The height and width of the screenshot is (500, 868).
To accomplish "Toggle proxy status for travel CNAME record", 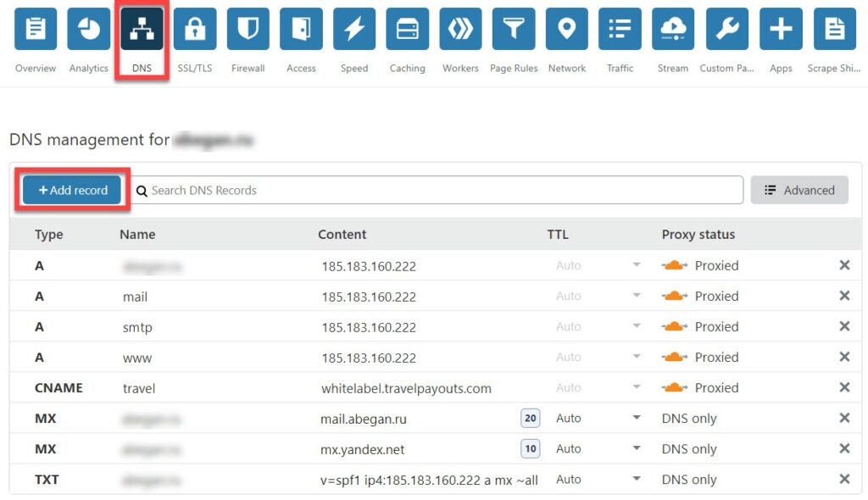I will [675, 388].
